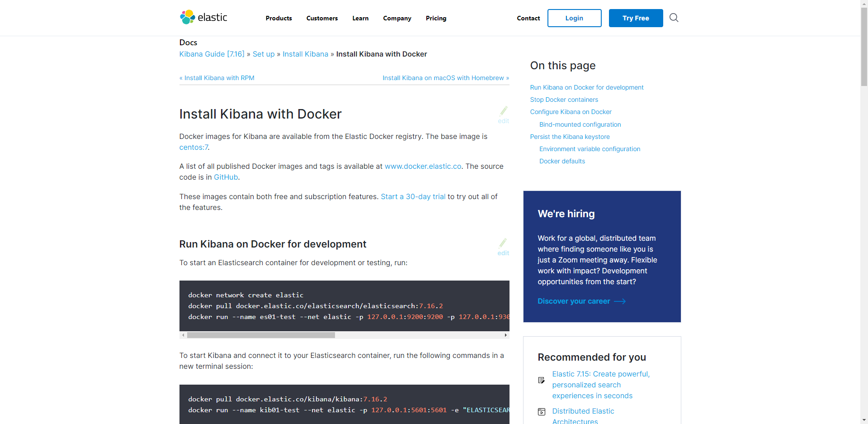Click the docker network create elastic line
868x424 pixels.
[245, 295]
